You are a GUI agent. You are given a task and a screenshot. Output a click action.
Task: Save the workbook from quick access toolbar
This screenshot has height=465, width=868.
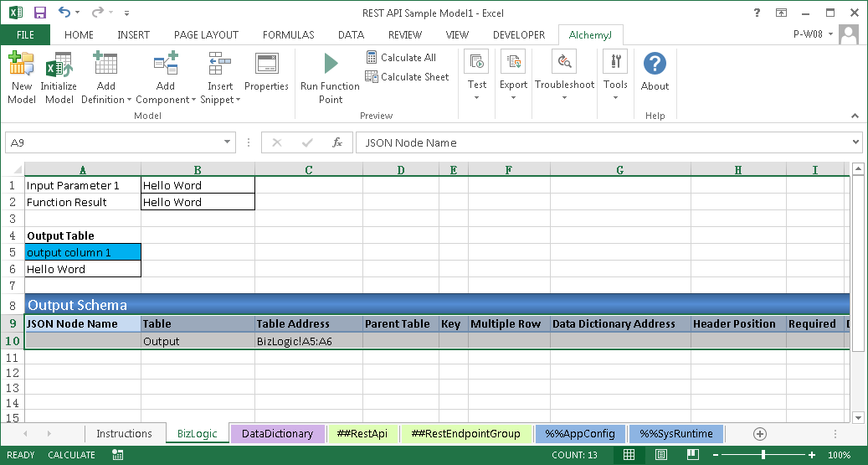[40, 13]
